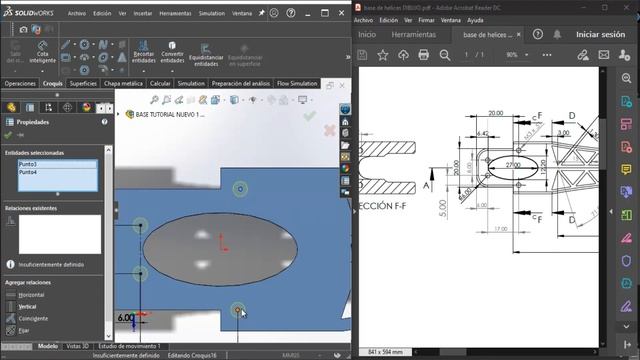Select the spline sketch tool
This screenshot has height=360, width=640.
103,45
